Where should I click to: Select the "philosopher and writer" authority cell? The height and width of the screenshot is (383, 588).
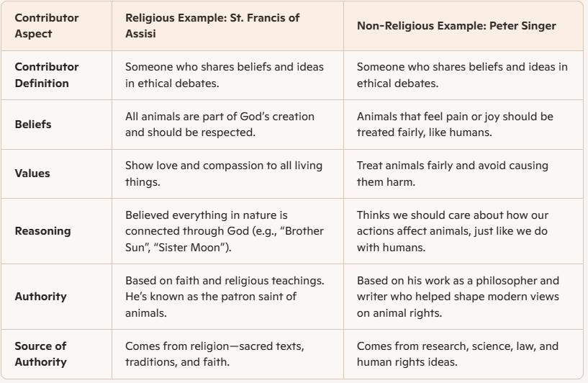[458, 296]
